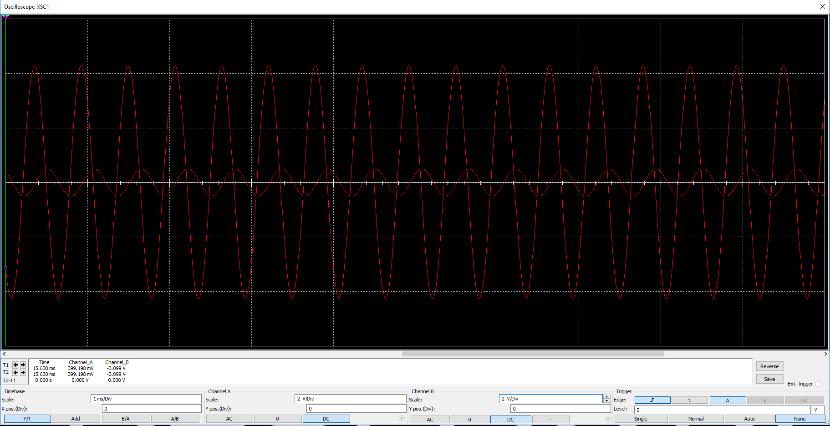Select rising edge trigger icon
The height and width of the screenshot is (426, 830).
652,400
